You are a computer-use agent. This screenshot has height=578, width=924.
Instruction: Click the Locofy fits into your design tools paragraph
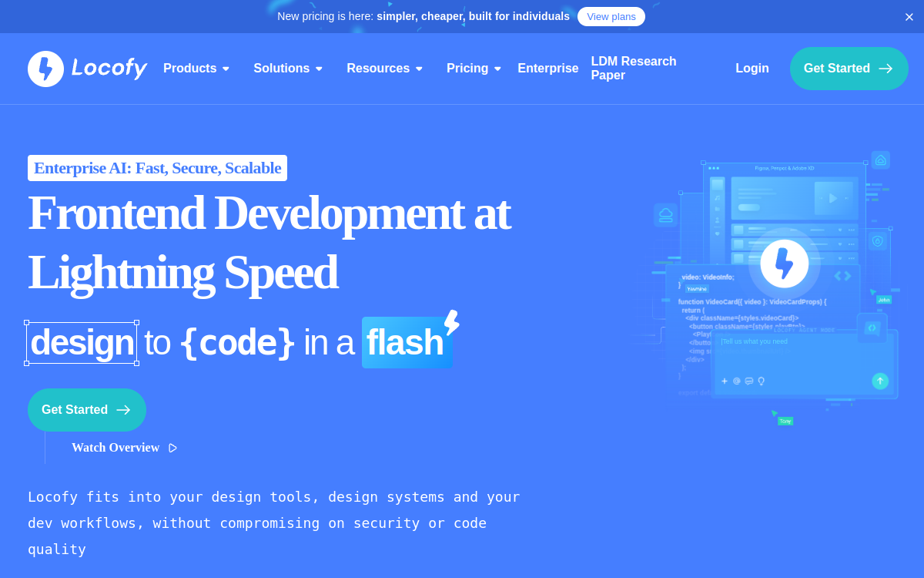[274, 523]
